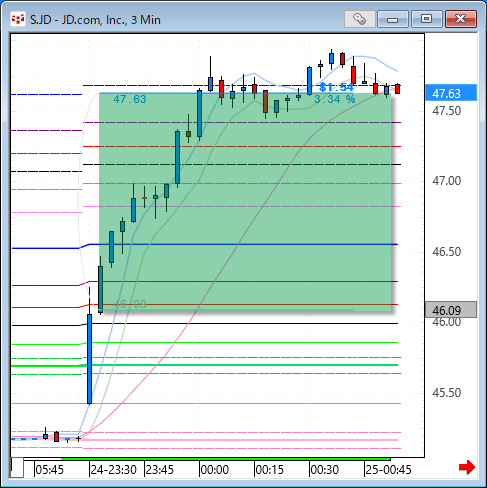
Task: Click the 47.63 label inside green box
Action: click(x=130, y=99)
